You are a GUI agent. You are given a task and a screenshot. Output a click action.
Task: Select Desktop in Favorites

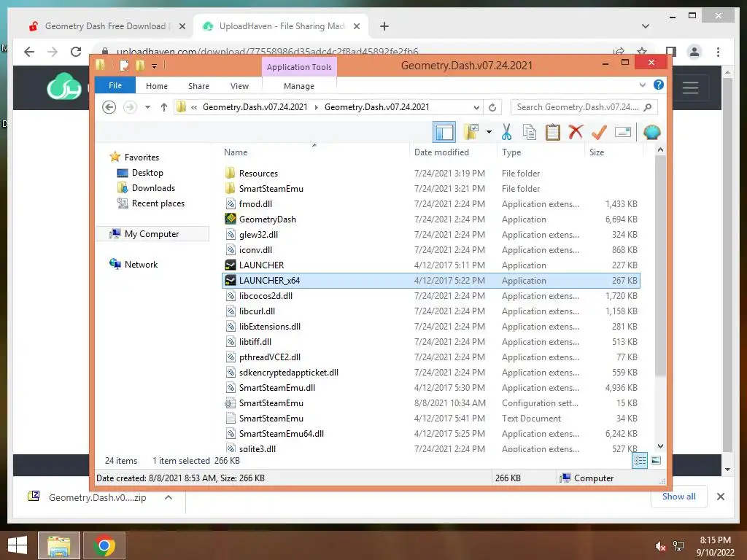pyautogui.click(x=147, y=173)
